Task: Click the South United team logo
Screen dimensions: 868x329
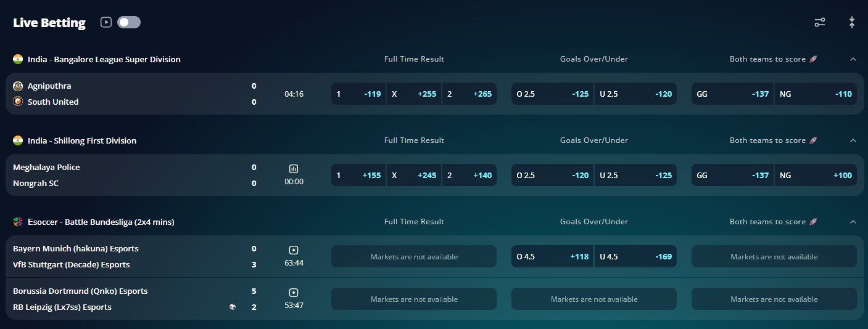Action: point(18,102)
